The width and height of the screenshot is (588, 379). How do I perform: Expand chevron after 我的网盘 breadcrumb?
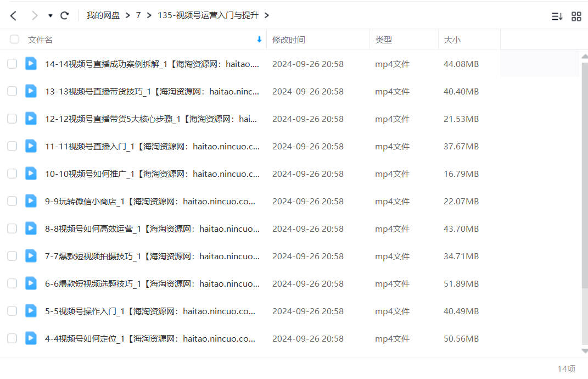[x=128, y=15]
